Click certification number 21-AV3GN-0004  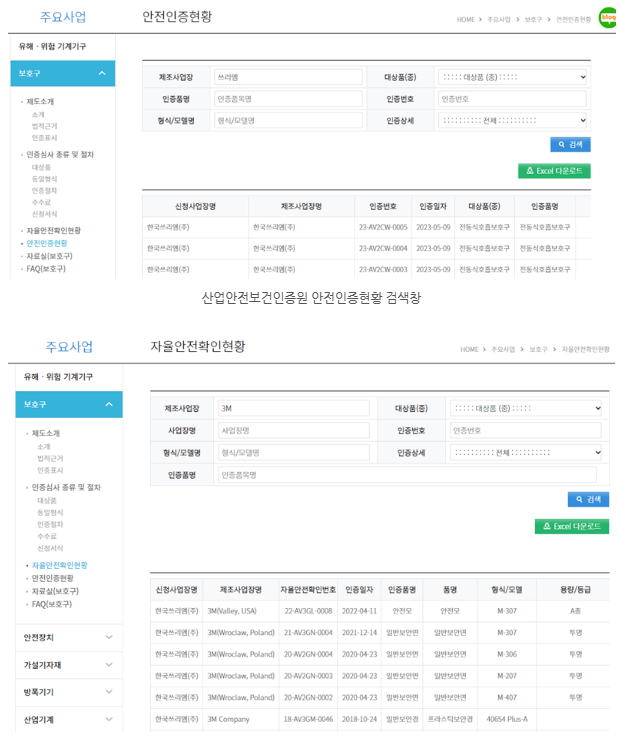[x=308, y=632]
